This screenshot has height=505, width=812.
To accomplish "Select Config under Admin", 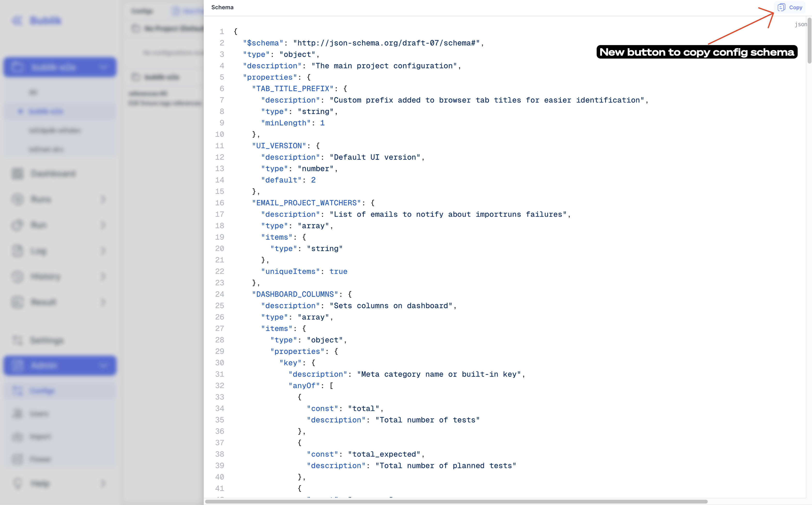I will click(x=60, y=390).
